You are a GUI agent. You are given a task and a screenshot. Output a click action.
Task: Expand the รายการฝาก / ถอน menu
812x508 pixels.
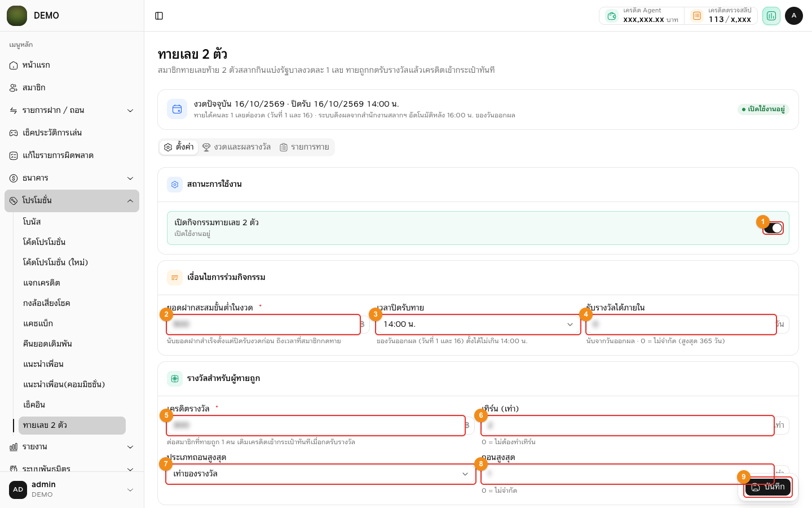(x=72, y=111)
